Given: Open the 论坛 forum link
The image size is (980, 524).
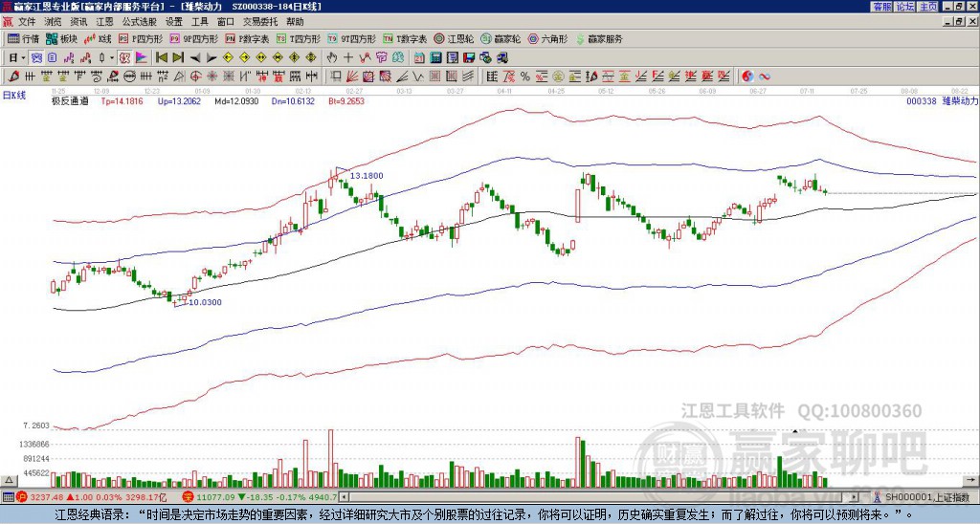Looking at the screenshot, I should [904, 7].
